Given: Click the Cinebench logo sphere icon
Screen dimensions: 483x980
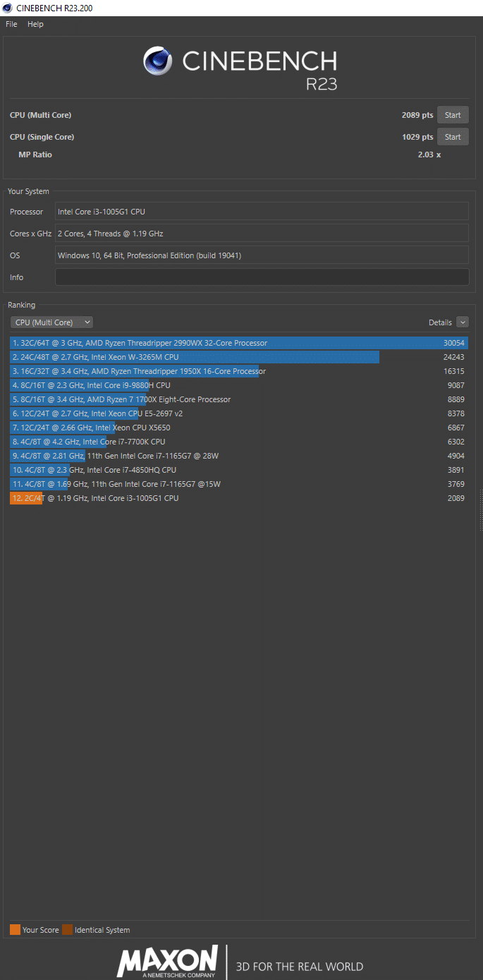Looking at the screenshot, I should (158, 61).
